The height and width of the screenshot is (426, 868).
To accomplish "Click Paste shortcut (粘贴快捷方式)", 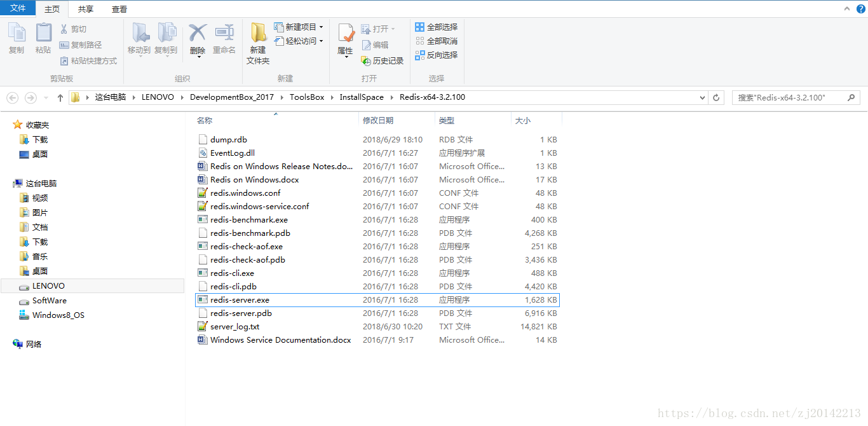I will click(x=88, y=61).
